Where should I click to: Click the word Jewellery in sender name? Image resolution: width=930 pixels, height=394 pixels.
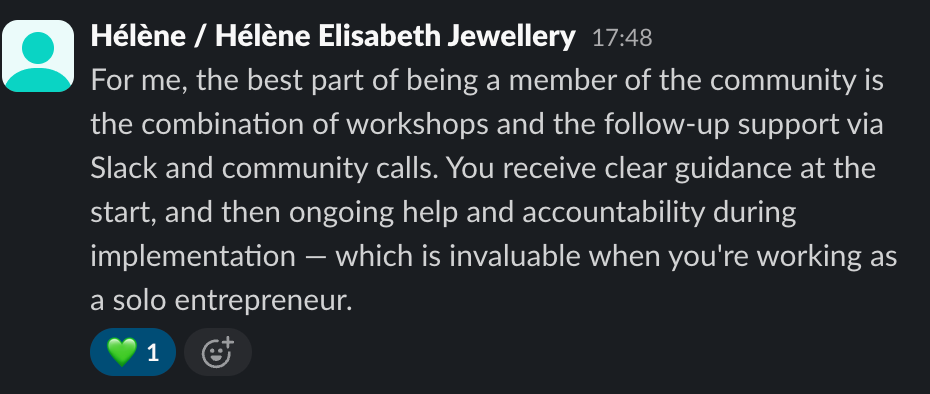point(511,37)
